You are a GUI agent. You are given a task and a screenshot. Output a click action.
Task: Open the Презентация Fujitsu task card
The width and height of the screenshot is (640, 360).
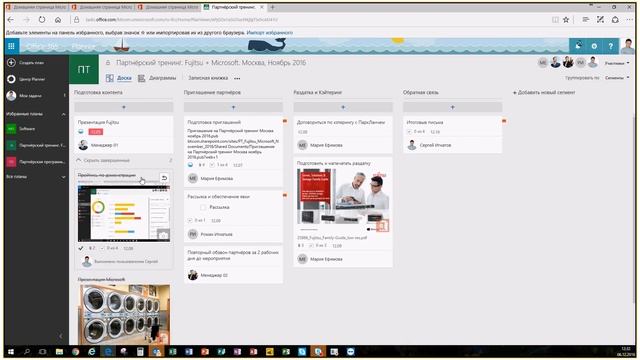click(x=124, y=135)
